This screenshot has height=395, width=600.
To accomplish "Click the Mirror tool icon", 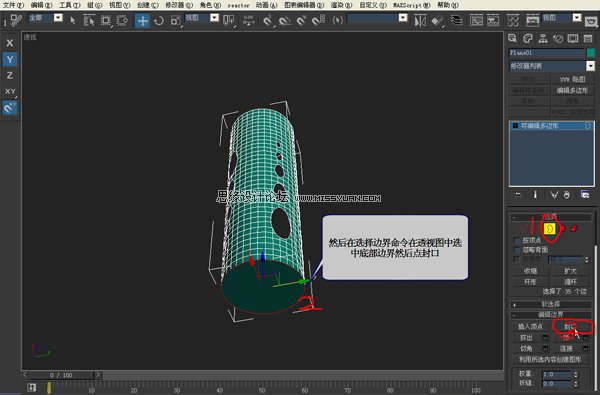I will click(420, 21).
